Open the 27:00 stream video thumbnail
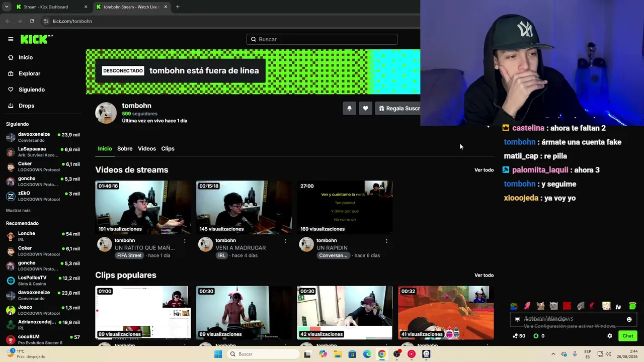Viewport: 644px width, 362px height. (345, 207)
